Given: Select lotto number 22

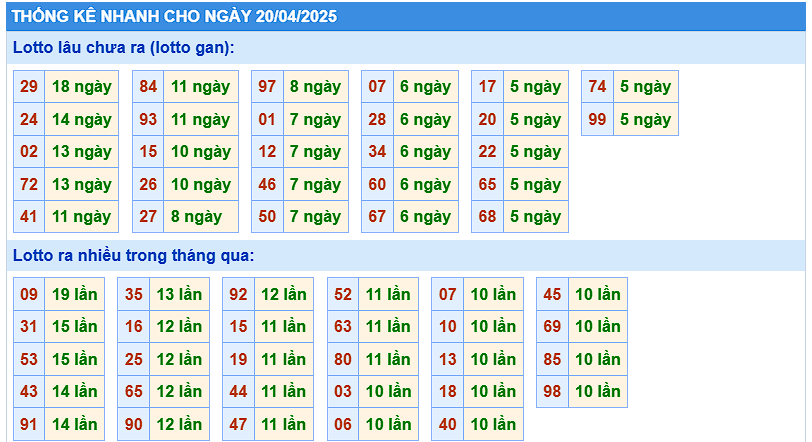Looking at the screenshot, I should pyautogui.click(x=487, y=152).
